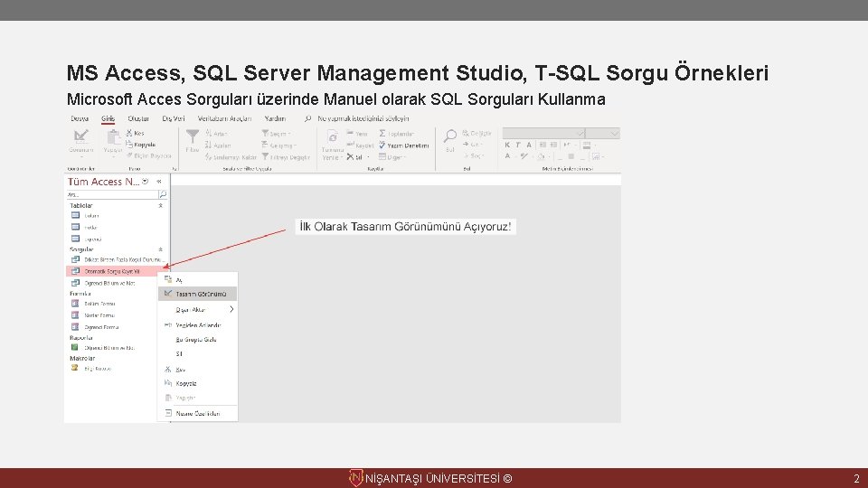Viewport: 868px width, 488px height.
Task: Select the 'Dikkat Birden Fazla Koşul' query
Action: 117,259
